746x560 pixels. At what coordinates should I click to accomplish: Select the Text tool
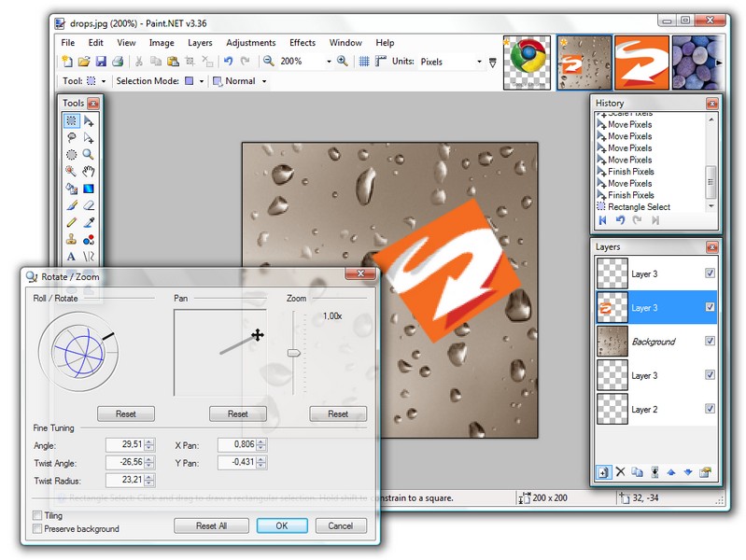click(x=71, y=257)
